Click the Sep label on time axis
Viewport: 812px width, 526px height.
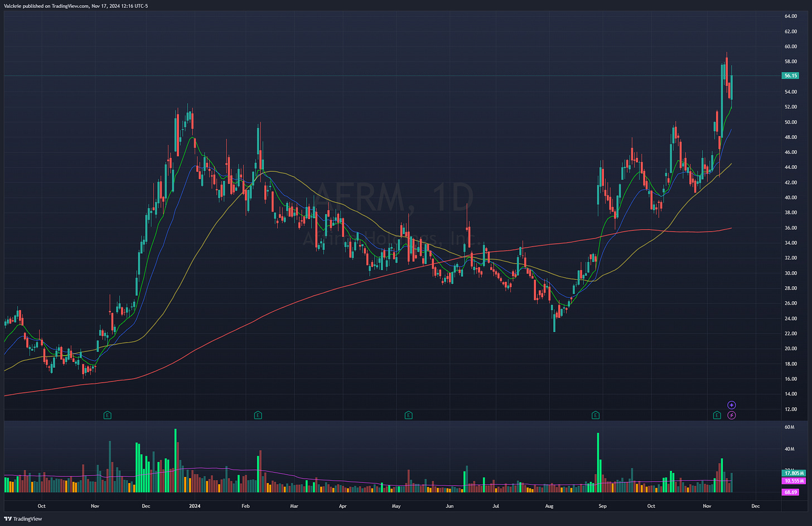602,506
